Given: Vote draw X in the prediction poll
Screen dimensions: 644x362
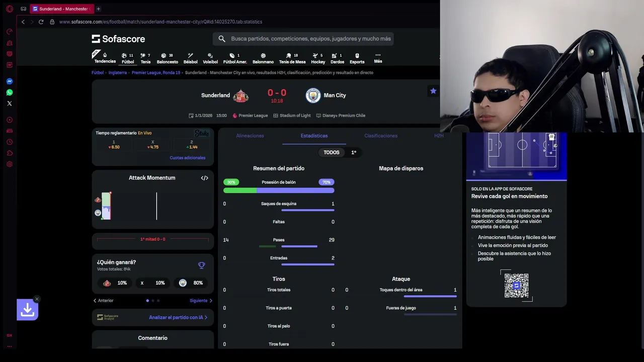Looking at the screenshot, I should [x=153, y=283].
